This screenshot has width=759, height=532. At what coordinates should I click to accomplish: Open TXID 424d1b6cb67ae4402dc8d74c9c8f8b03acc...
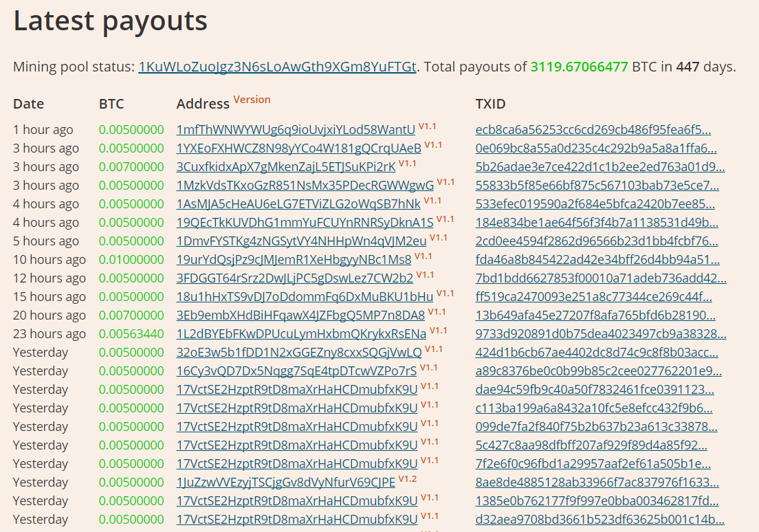coord(597,353)
